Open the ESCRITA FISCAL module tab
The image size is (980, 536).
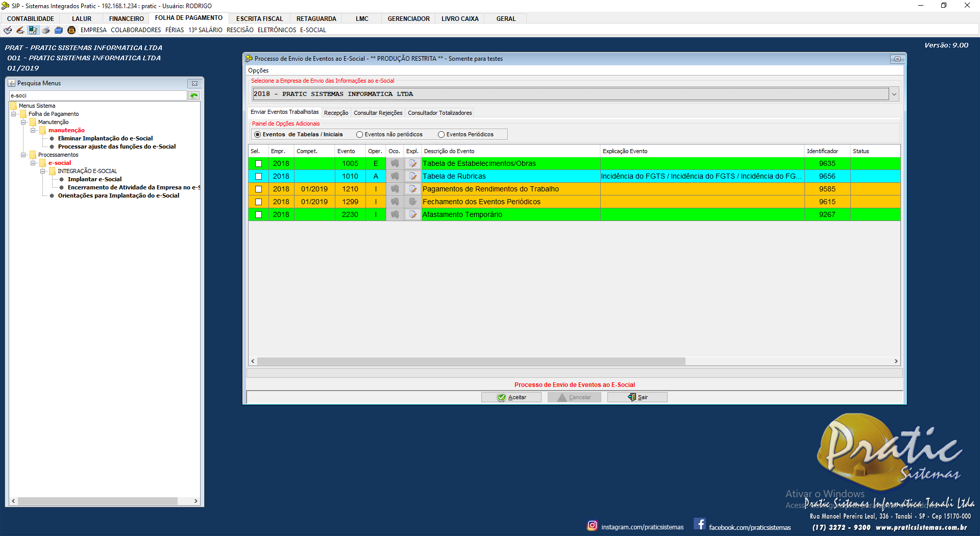click(259, 19)
